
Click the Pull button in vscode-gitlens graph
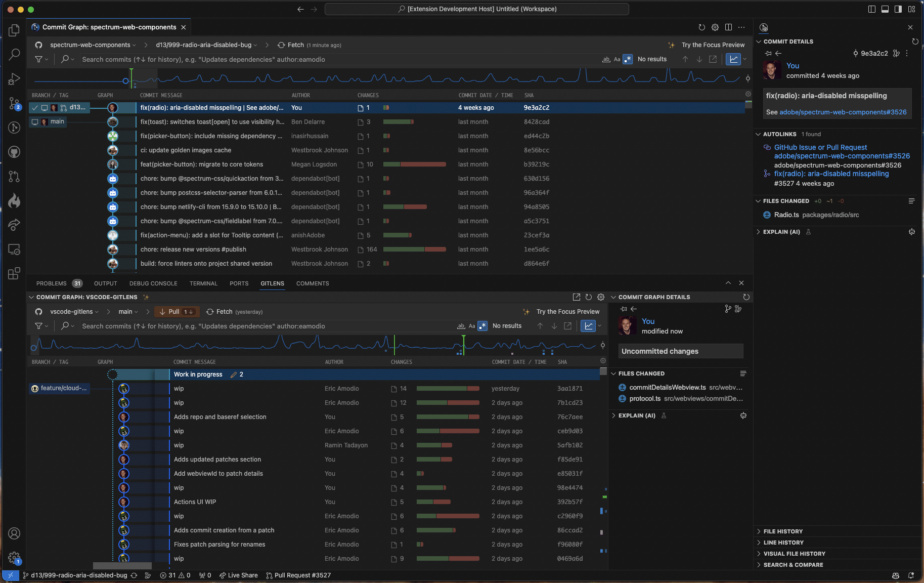click(x=177, y=312)
